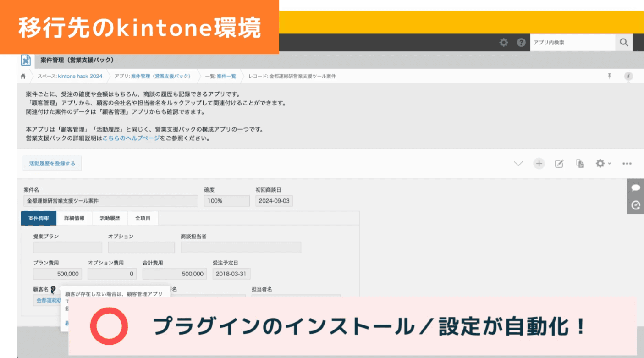Image resolution: width=644 pixels, height=358 pixels.
Task: Open the help question mark icon
Action: coord(521,43)
